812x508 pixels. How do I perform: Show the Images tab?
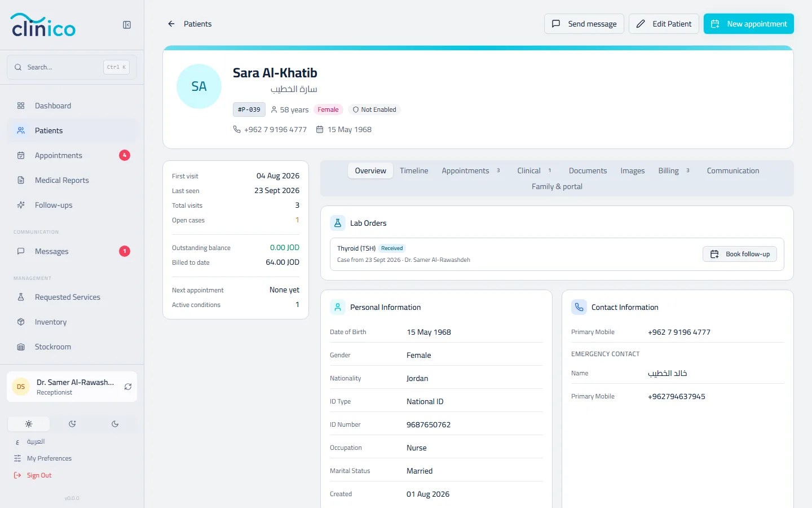(x=633, y=170)
